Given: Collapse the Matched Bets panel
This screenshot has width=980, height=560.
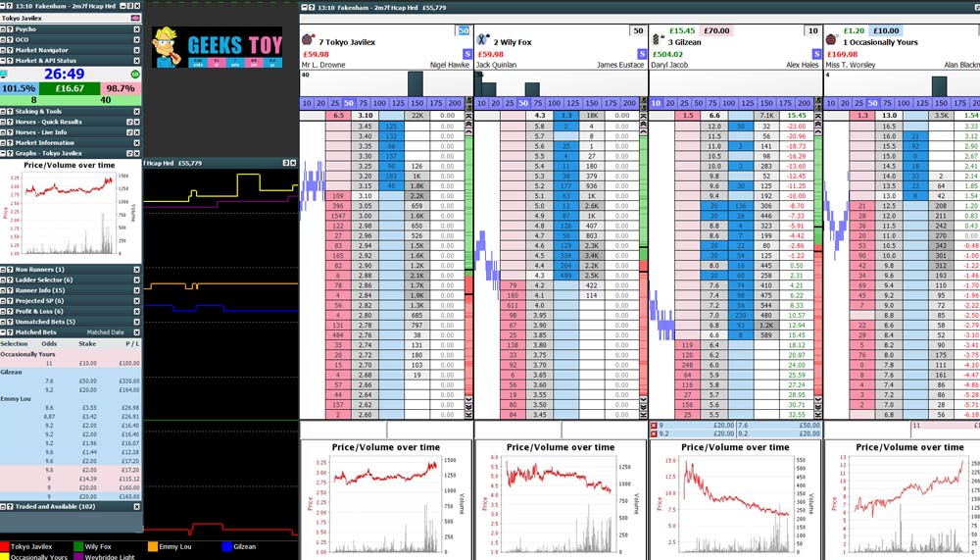Looking at the screenshot, I should [3, 332].
